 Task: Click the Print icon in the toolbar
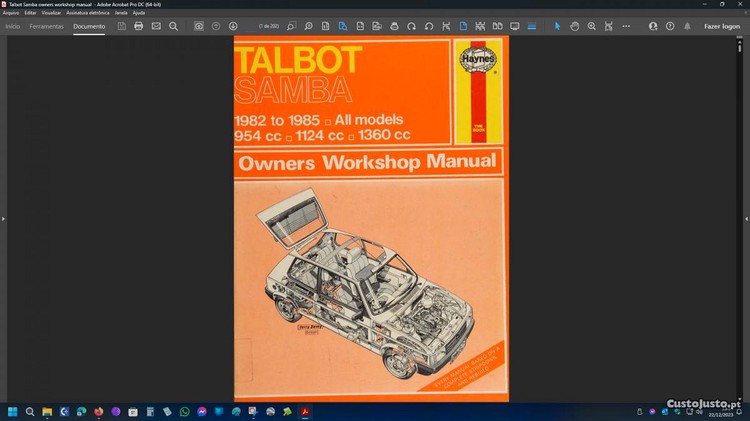[x=138, y=26]
